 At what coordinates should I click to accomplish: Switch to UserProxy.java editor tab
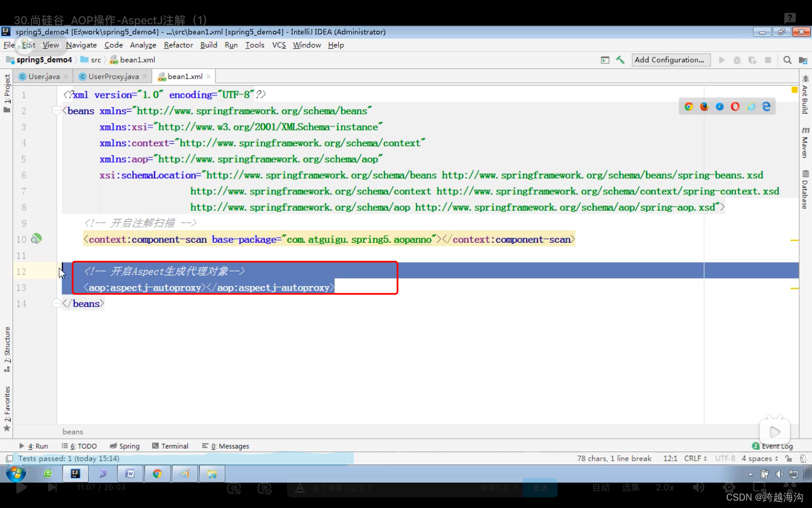coord(113,77)
